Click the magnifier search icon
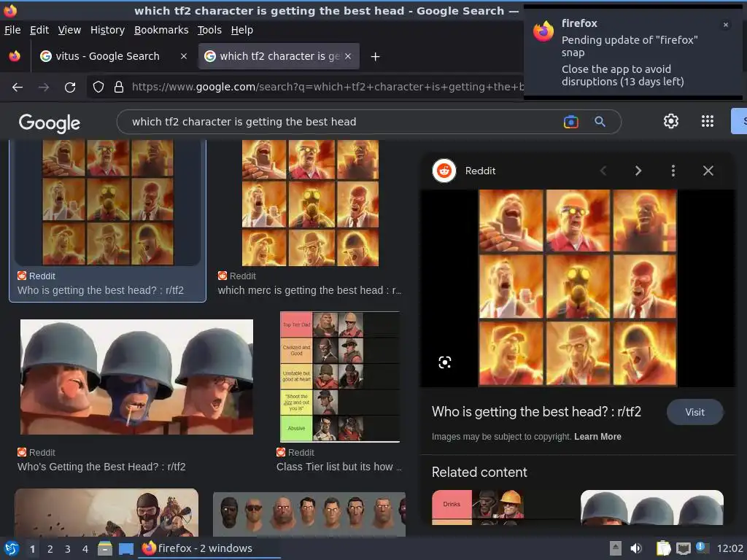The image size is (747, 560). click(x=600, y=122)
